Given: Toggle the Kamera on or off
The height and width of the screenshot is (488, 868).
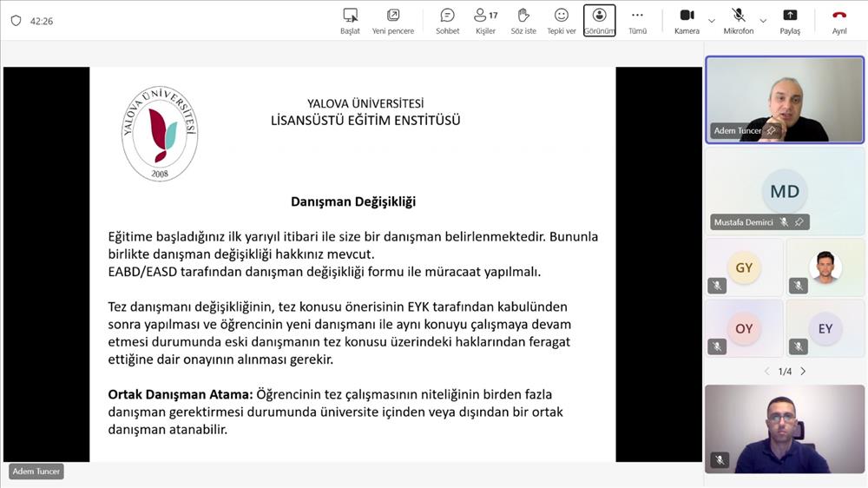Looking at the screenshot, I should click(x=687, y=21).
